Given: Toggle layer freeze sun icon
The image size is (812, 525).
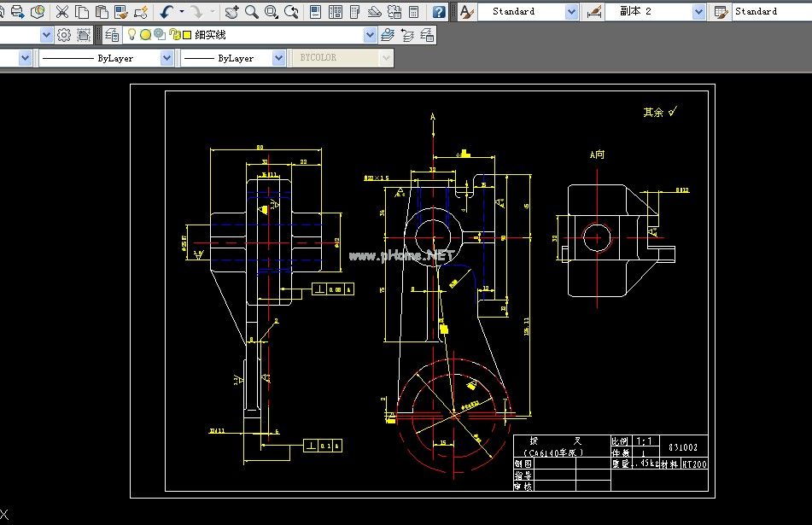Looking at the screenshot, I should (x=145, y=35).
